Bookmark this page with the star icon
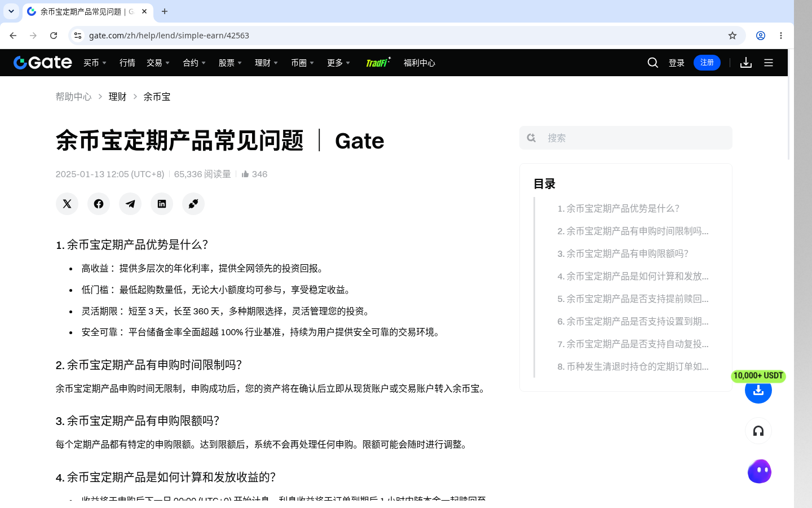 point(732,36)
